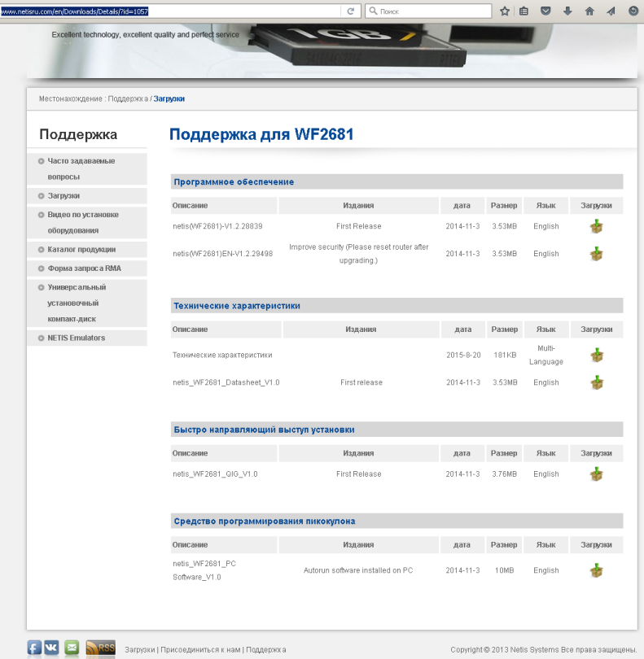Bookmark this page with star icon

505,11
